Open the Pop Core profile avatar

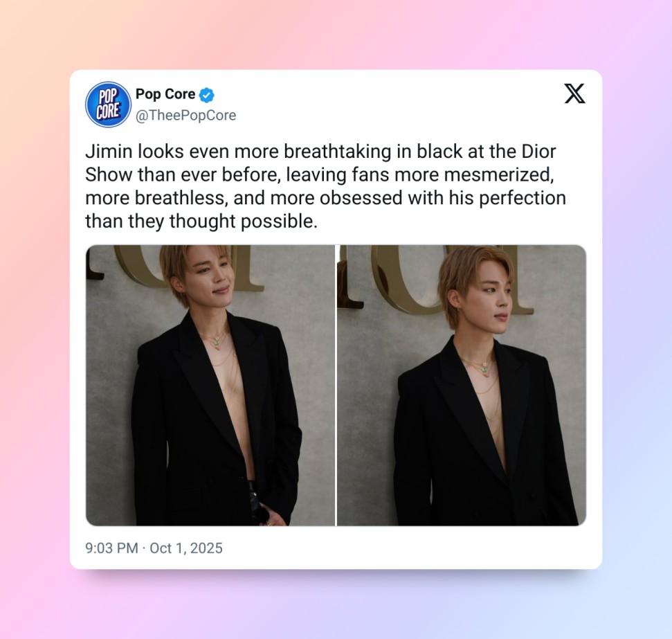click(x=108, y=105)
